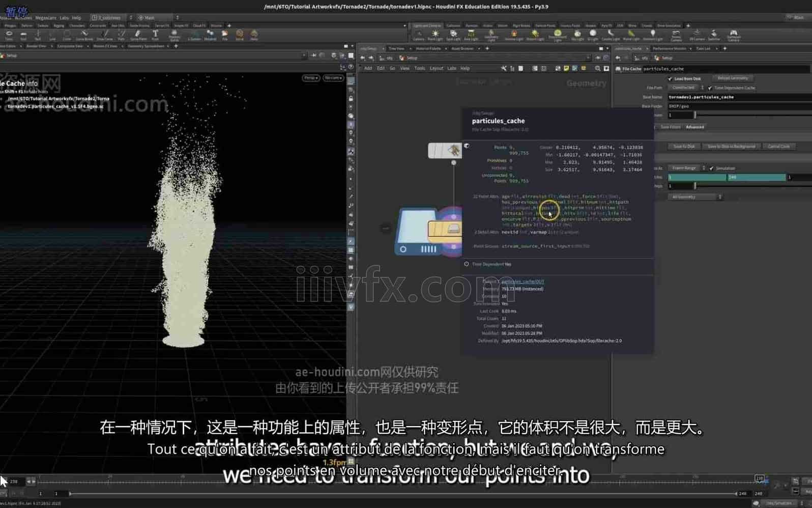This screenshot has height=508, width=812.
Task: Toggle the Time Dependent Cache checkbox
Action: tap(710, 88)
